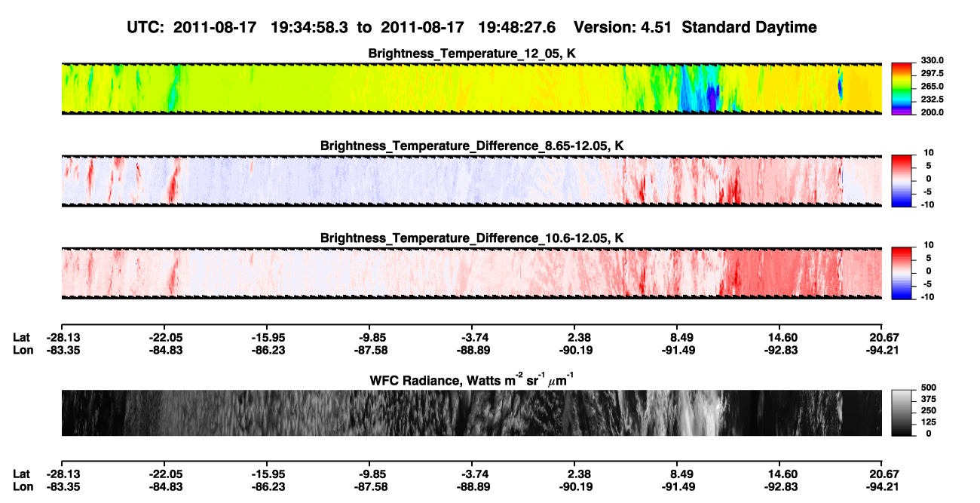The width and height of the screenshot is (980, 503).
Task: Click latitude 20.67 on the axis above WFC panel
Action: pos(883,338)
